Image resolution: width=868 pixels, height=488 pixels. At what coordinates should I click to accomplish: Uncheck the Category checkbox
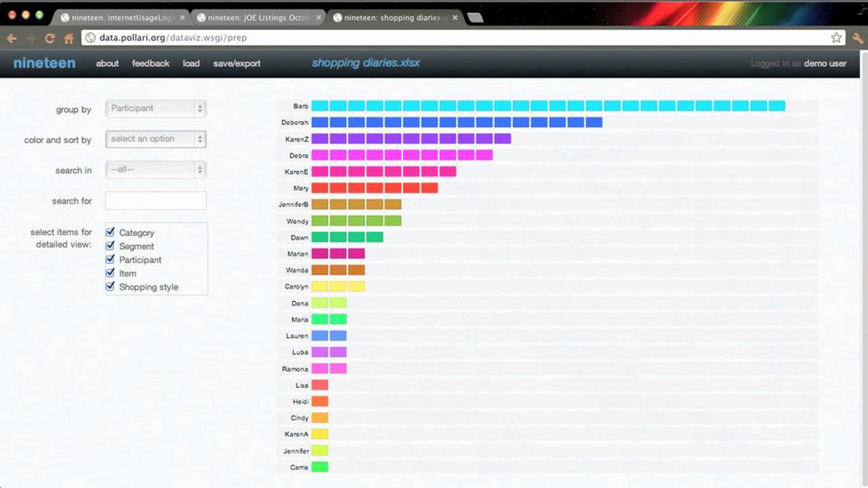click(110, 232)
